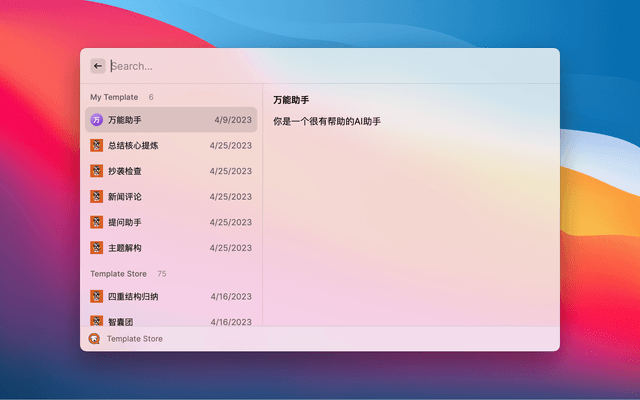The height and width of the screenshot is (400, 640).
Task: Select the 主题解构 template
Action: coord(170,248)
